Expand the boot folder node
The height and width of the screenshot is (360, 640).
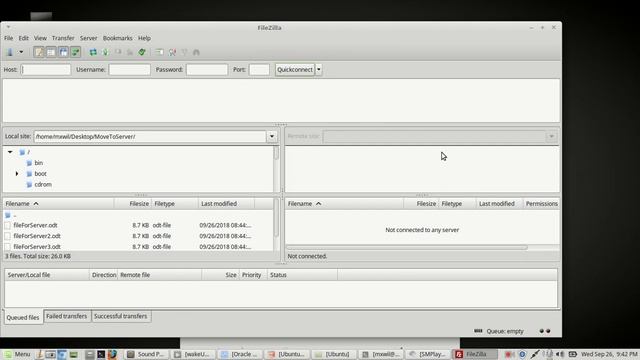tap(17, 174)
